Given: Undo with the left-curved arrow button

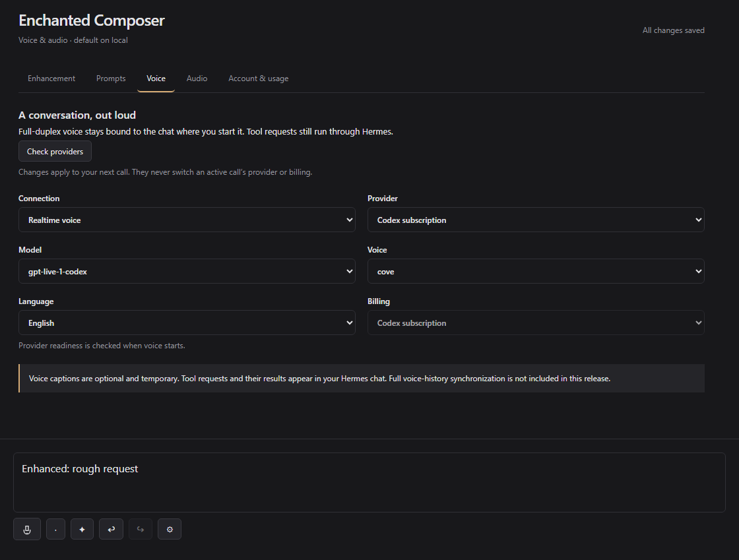Looking at the screenshot, I should [x=112, y=530].
